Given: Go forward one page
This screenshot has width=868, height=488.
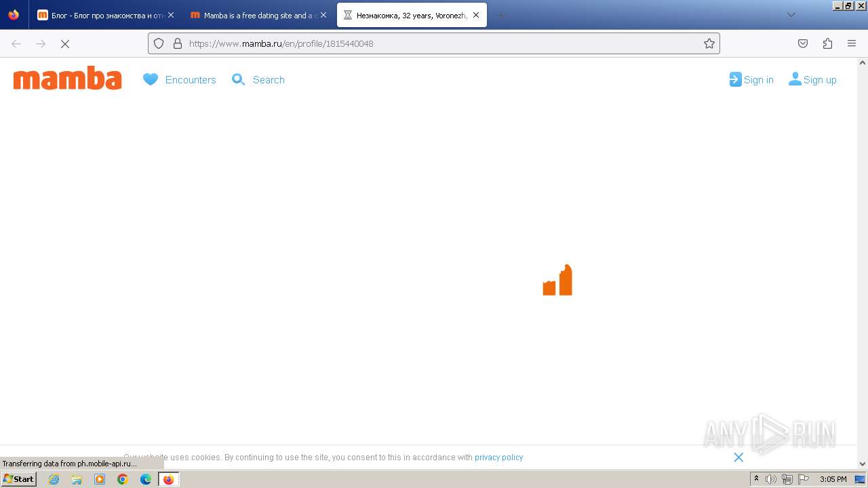Looking at the screenshot, I should [41, 43].
